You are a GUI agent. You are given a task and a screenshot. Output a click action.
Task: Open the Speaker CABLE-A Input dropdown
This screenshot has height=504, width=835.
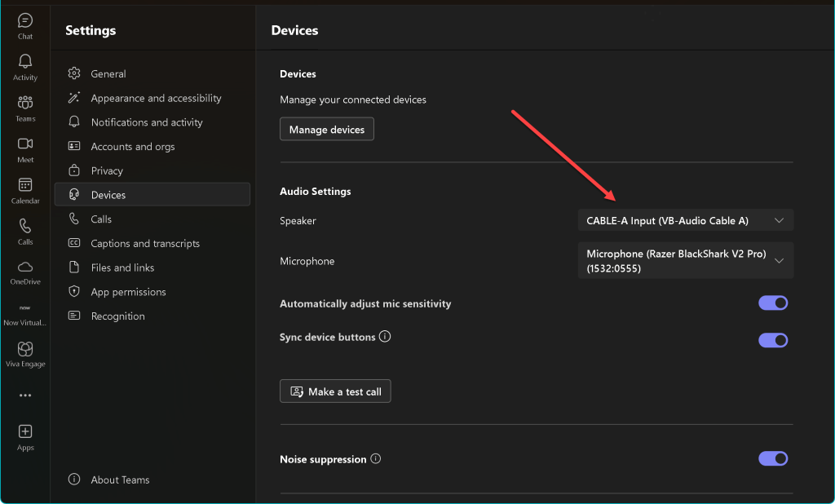tap(685, 220)
